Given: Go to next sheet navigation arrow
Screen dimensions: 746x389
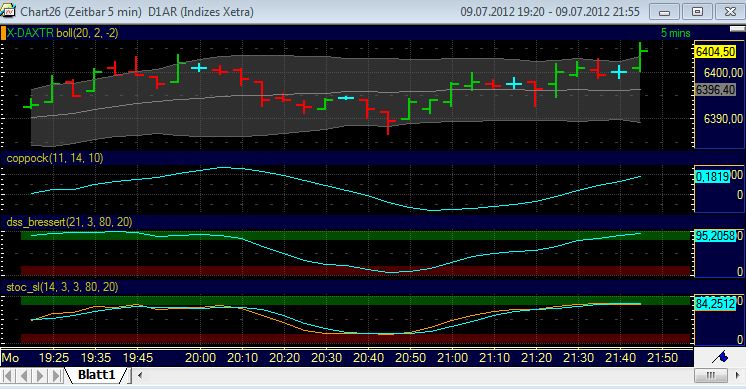Looking at the screenshot, I should click(x=40, y=376).
